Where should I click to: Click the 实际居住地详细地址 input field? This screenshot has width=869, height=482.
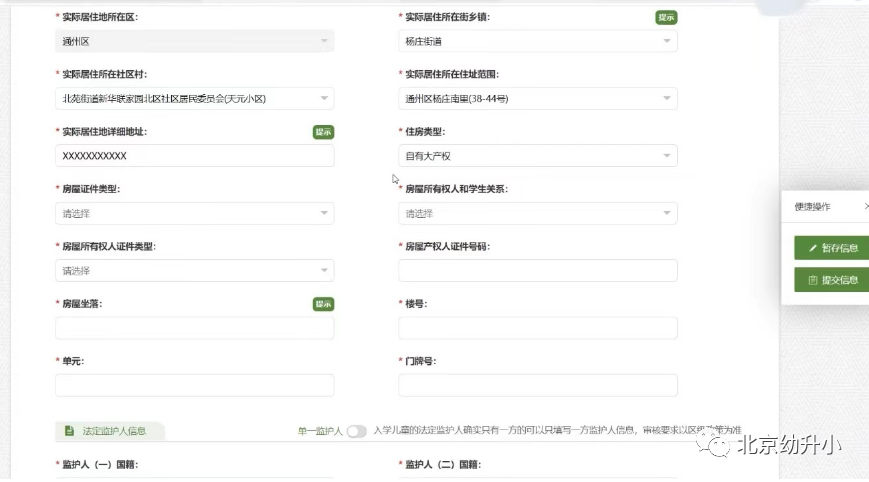coord(195,156)
